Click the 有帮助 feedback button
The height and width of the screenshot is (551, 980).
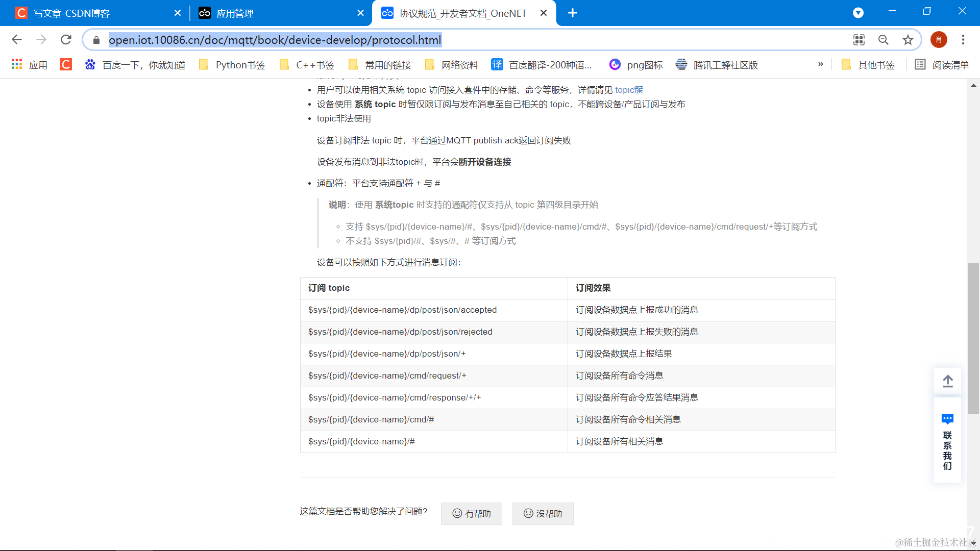471,514
